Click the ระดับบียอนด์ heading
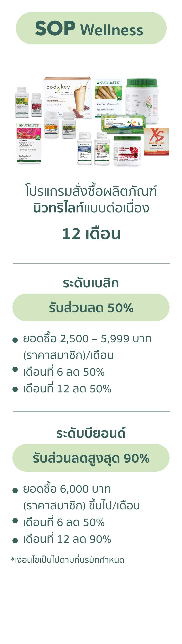 pos(91,433)
